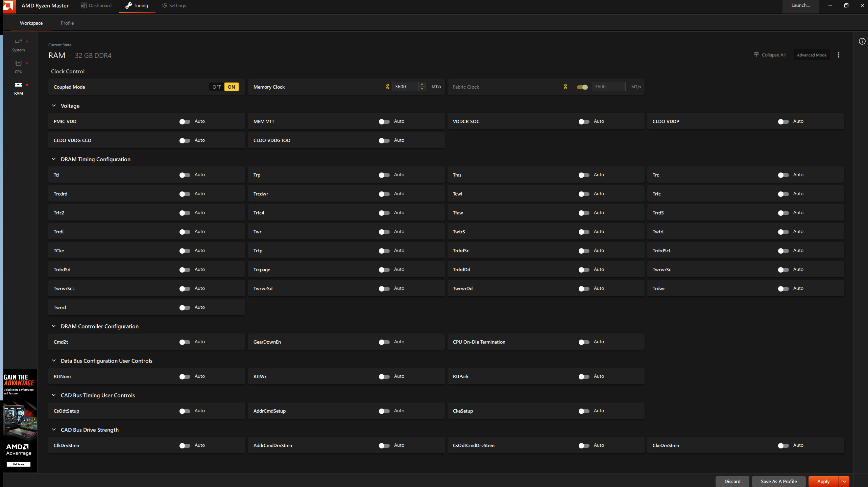
Task: Apply the current tuning settings
Action: [x=823, y=481]
